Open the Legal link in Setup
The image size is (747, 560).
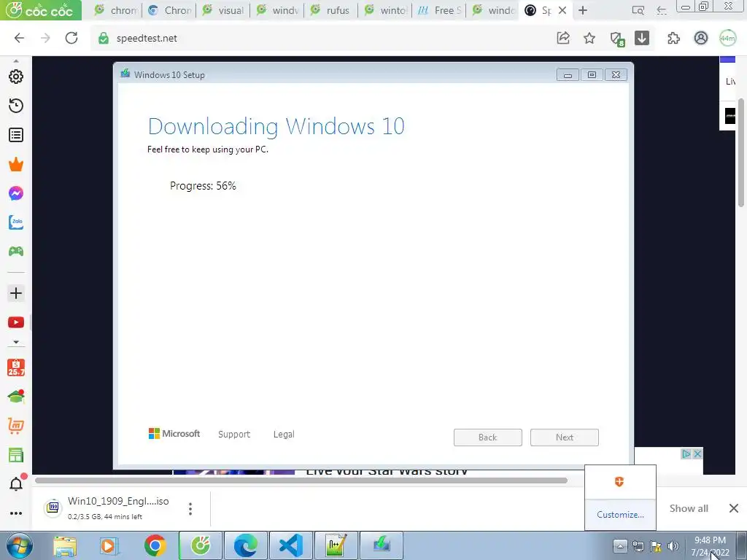[x=284, y=435]
